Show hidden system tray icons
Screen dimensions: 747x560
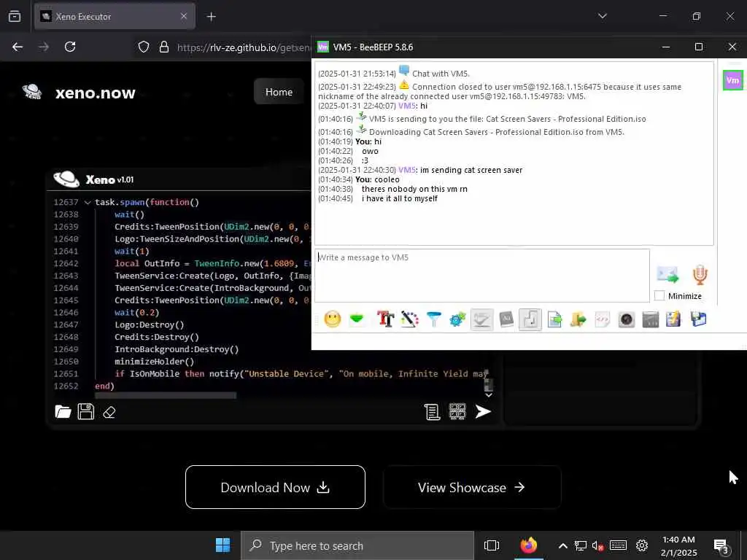point(562,545)
